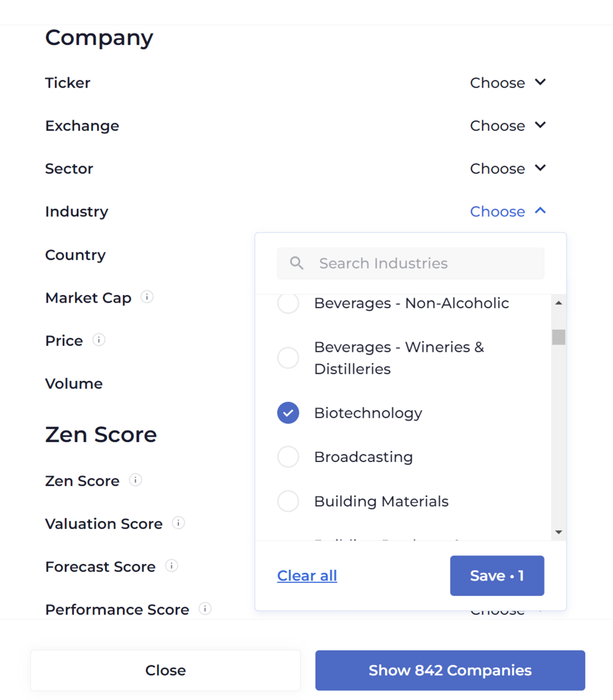Image resolution: width=613 pixels, height=700 pixels.
Task: Uncheck the Biotechnology industry option
Action: click(x=288, y=413)
